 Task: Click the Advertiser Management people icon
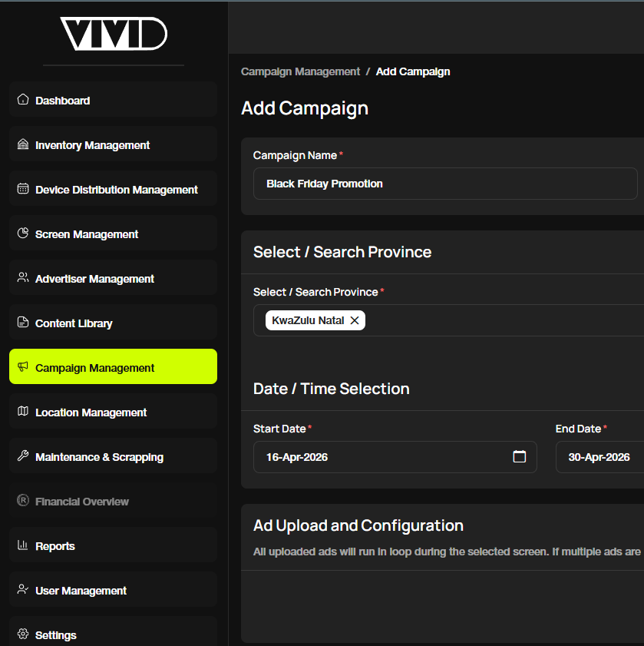click(21, 278)
